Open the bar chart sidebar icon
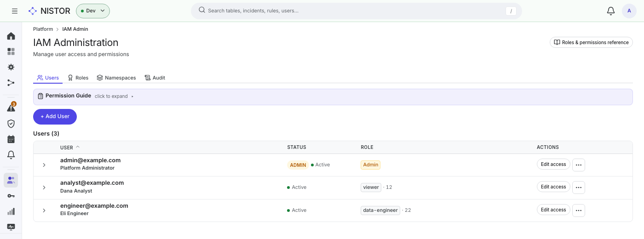The width and height of the screenshot is (644, 239). pos(11,211)
